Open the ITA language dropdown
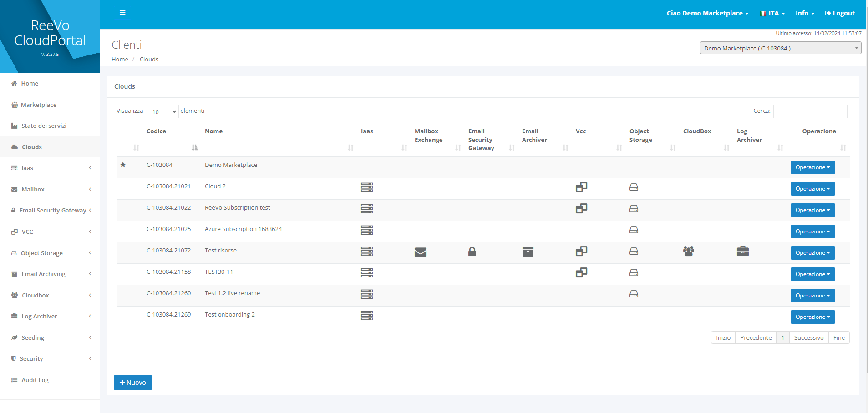Screen dimensions: 868x413 click(x=772, y=13)
